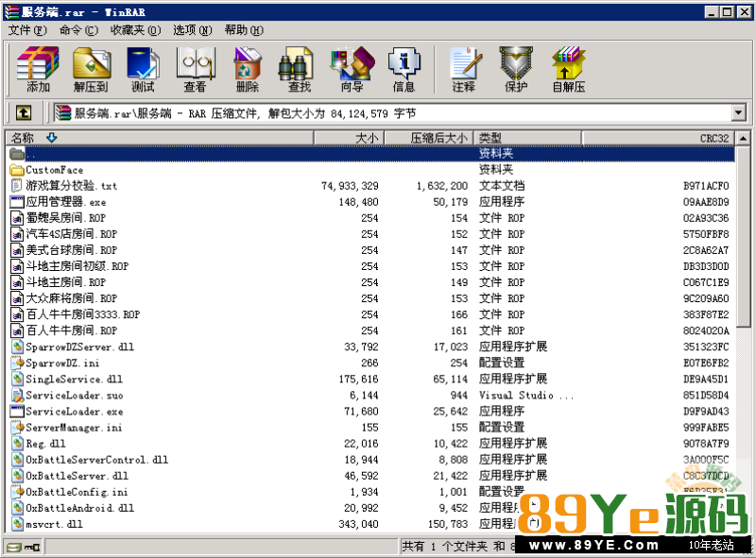Click icon of SparrowDZ.ini

[x=18, y=363]
